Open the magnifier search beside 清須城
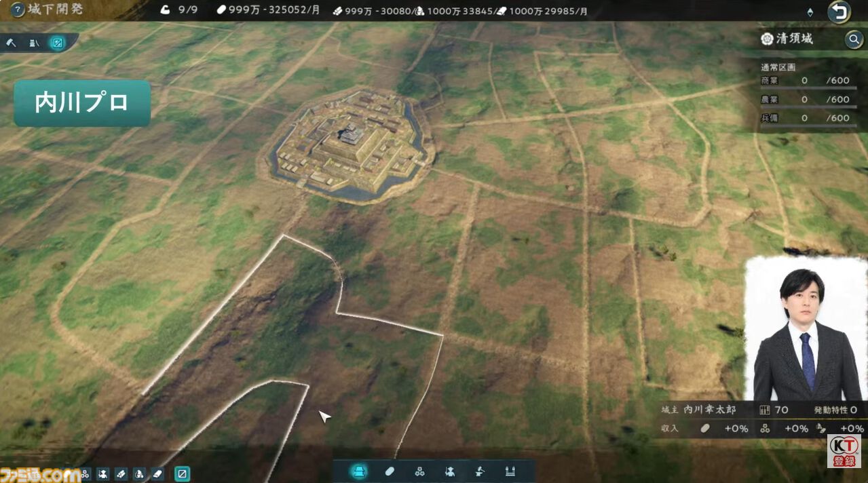Image resolution: width=868 pixels, height=483 pixels. point(854,39)
